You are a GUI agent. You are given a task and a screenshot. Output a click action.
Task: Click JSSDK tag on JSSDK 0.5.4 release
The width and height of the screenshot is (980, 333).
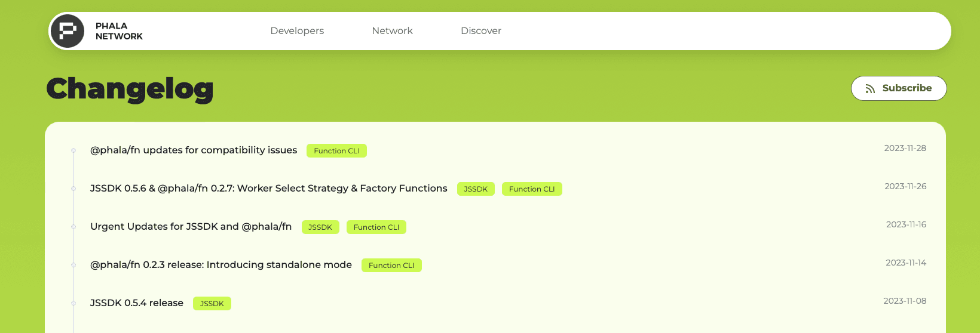[x=212, y=304]
